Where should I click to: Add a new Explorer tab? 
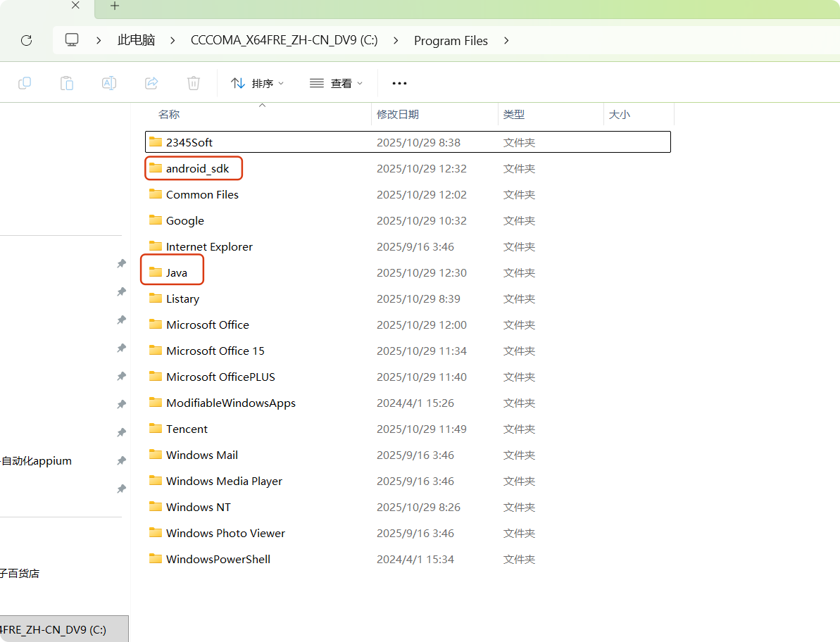coord(115,6)
